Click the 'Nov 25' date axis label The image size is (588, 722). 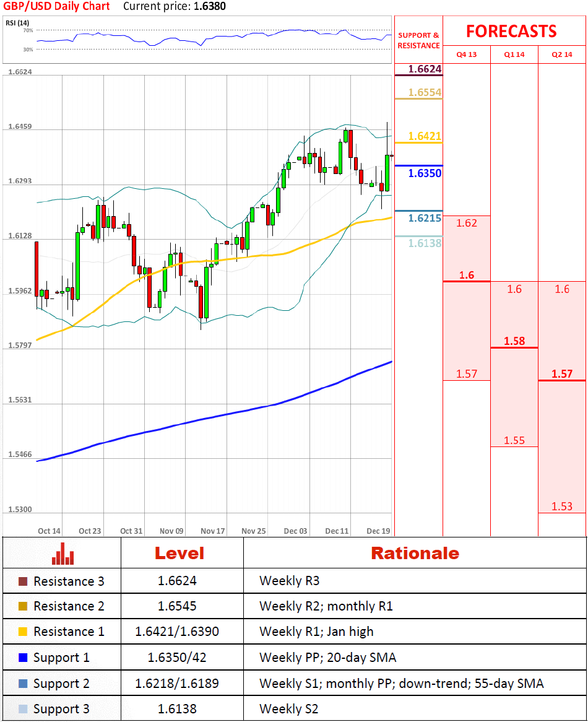click(254, 531)
